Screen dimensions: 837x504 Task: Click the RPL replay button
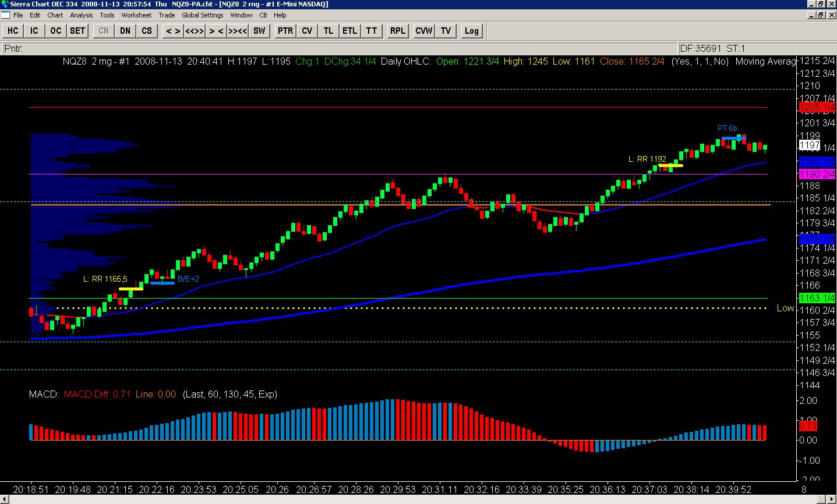398,31
